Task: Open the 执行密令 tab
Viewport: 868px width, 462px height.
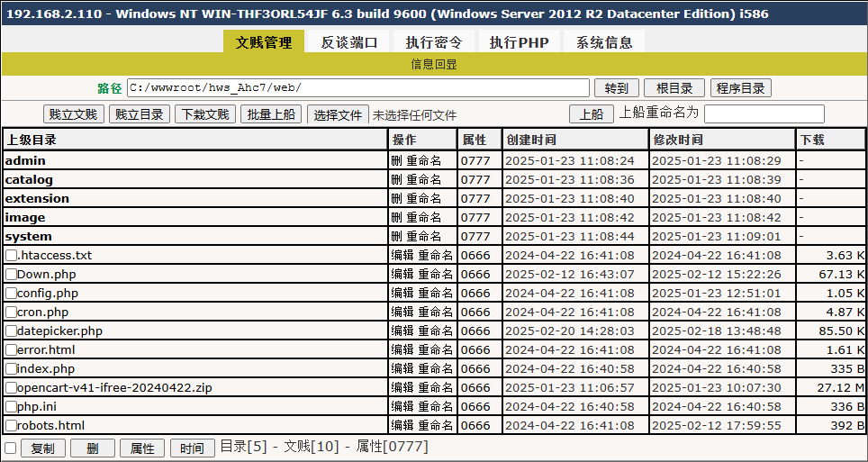Action: [x=433, y=42]
